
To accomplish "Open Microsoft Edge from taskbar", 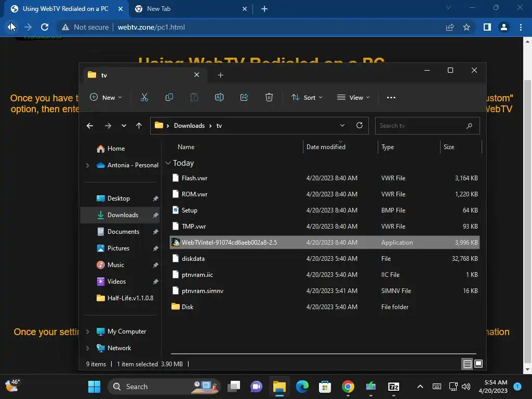I will click(x=302, y=387).
